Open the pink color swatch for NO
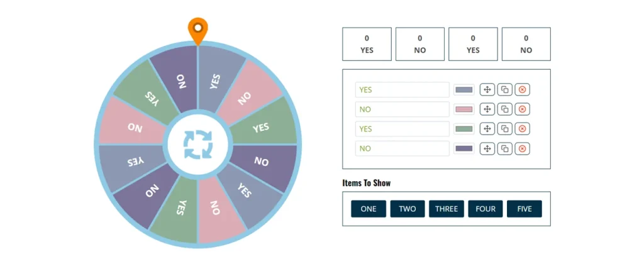This screenshot has height=264, width=644. (x=464, y=109)
